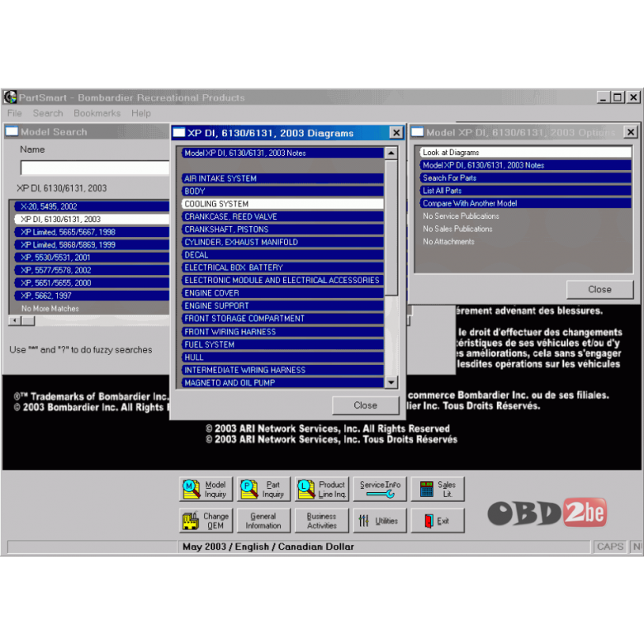
Task: Select List All Parts option
Action: (x=525, y=191)
